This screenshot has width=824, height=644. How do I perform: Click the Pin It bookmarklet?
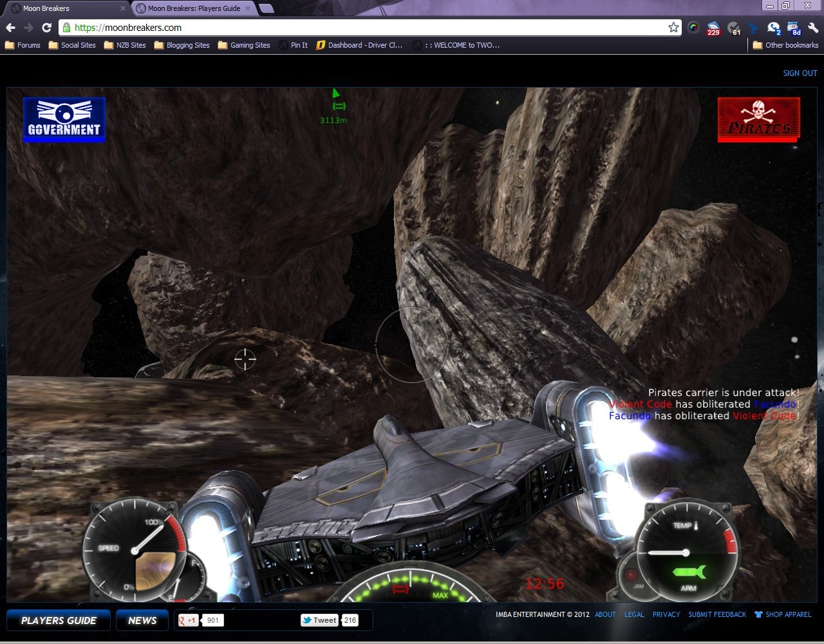[293, 45]
